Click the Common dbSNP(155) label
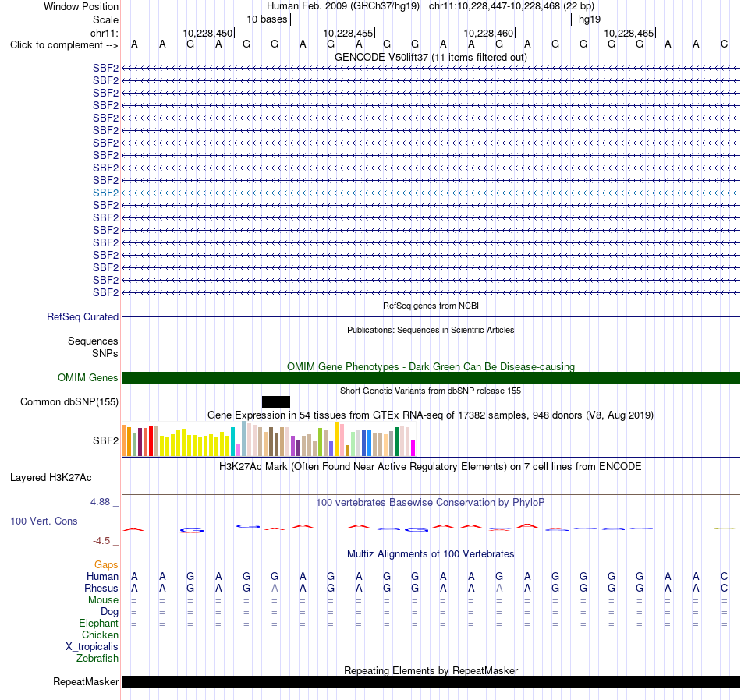The image size is (741, 700). tap(69, 402)
